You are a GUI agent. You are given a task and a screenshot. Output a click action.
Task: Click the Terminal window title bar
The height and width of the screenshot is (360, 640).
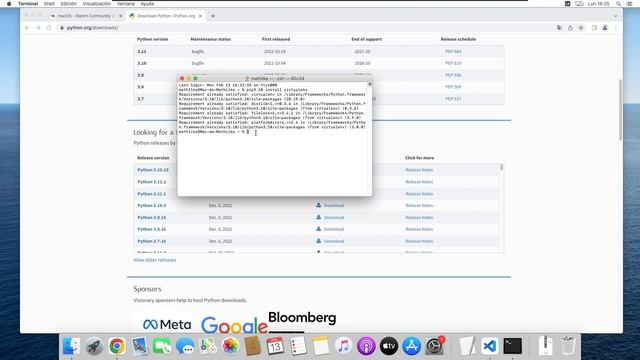coord(275,78)
